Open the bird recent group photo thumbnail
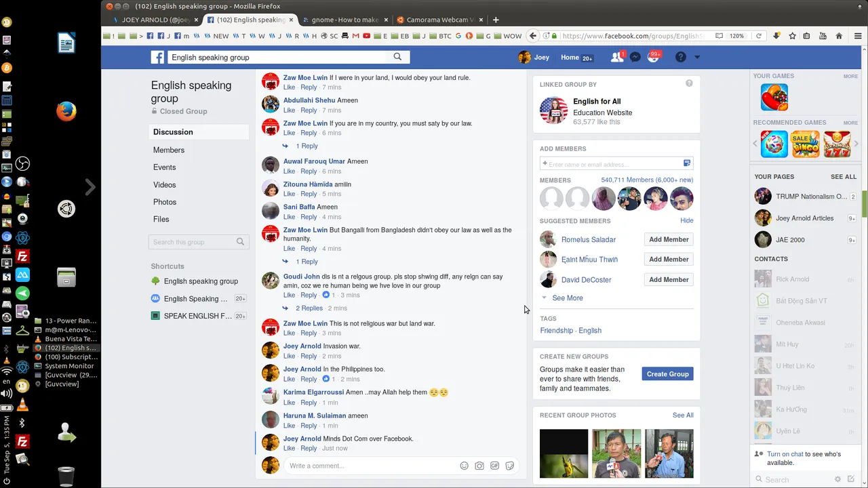This screenshot has width=868, height=488. (x=564, y=453)
